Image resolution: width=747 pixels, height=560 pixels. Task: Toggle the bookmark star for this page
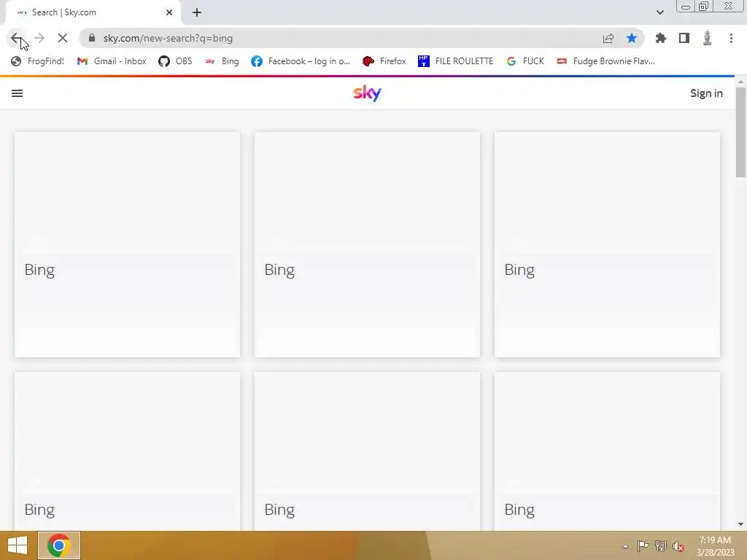pyautogui.click(x=632, y=38)
